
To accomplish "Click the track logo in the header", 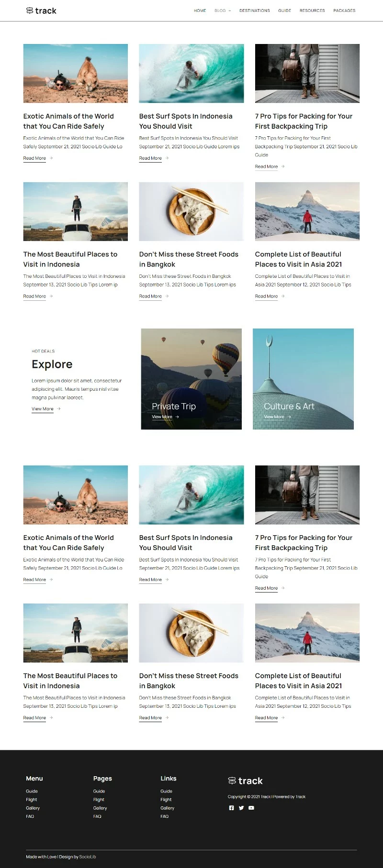I will pyautogui.click(x=41, y=11).
